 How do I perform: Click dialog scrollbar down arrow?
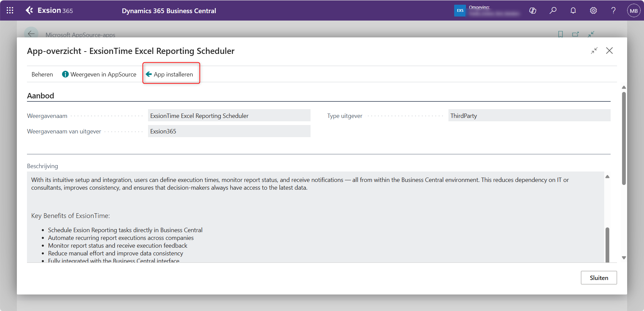click(x=624, y=258)
